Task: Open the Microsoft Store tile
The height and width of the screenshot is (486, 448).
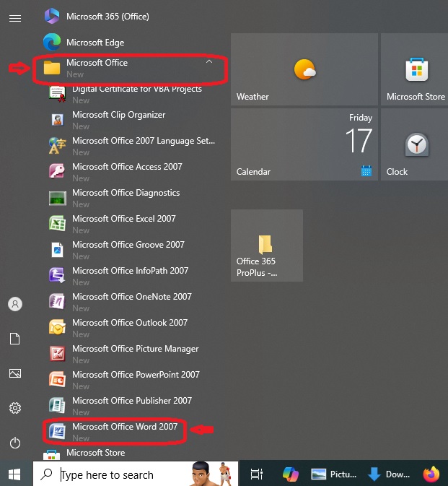Action: click(x=415, y=69)
